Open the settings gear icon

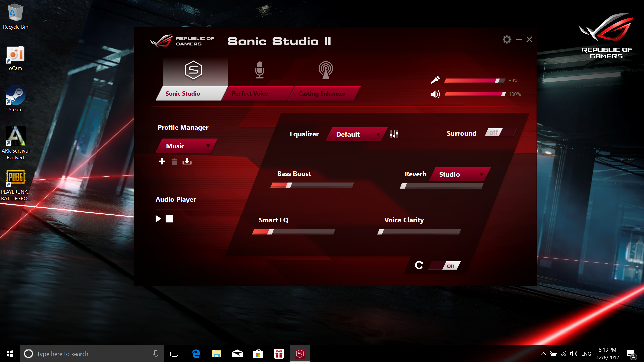point(507,40)
